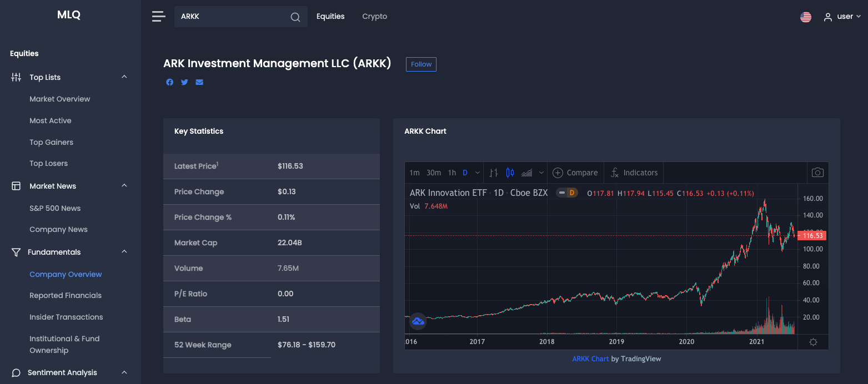Screen dimensions: 868x384
Task: Select Company Overview in sidebar
Action: 66,274
